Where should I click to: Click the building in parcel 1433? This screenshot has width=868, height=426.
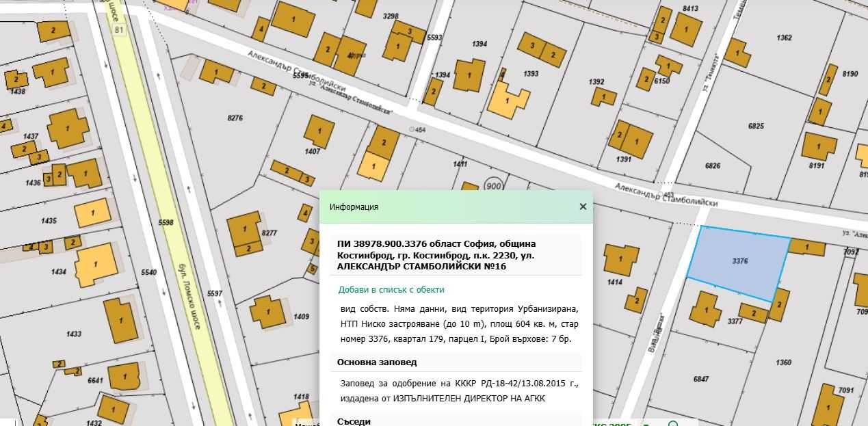pos(120,320)
